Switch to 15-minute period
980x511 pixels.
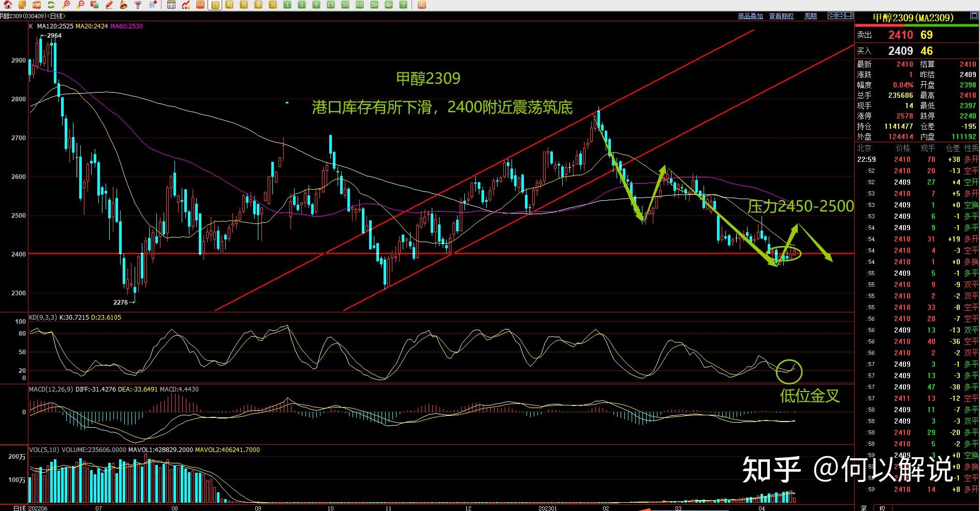point(331,5)
